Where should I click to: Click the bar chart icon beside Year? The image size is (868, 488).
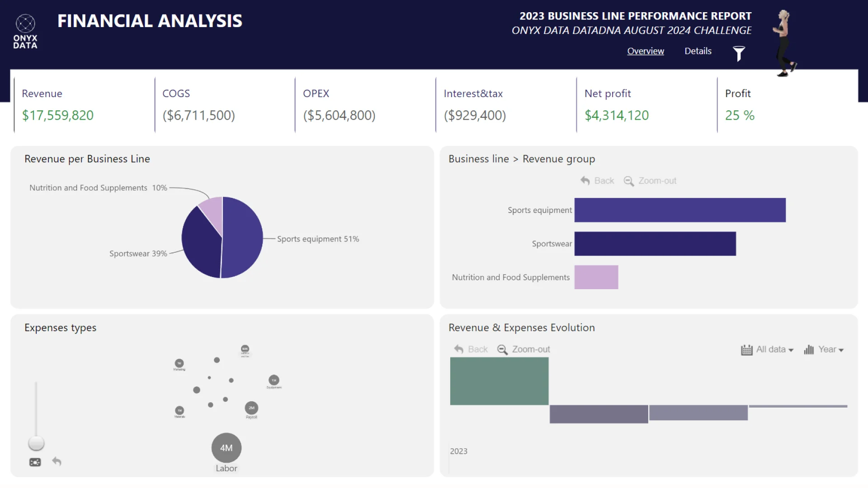pyautogui.click(x=809, y=350)
